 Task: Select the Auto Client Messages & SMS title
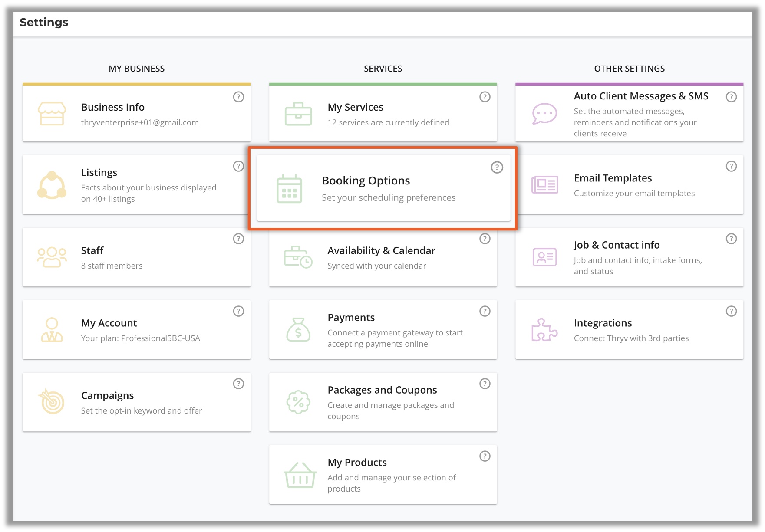tap(641, 96)
